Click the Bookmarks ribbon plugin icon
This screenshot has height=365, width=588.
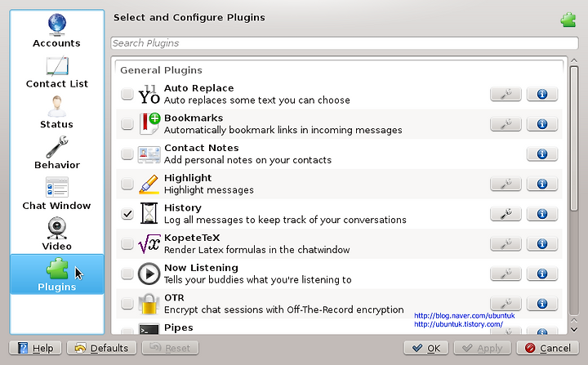149,124
